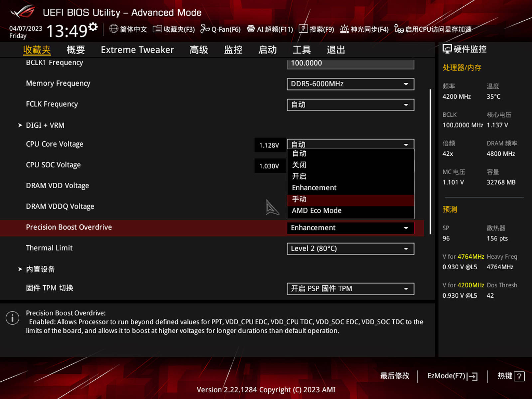Click the 1.030V SOC voltage value

(x=270, y=166)
